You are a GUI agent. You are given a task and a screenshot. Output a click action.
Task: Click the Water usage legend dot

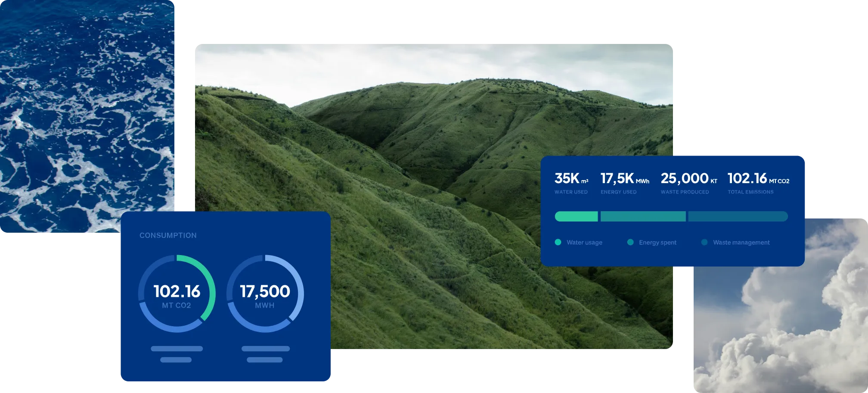558,242
